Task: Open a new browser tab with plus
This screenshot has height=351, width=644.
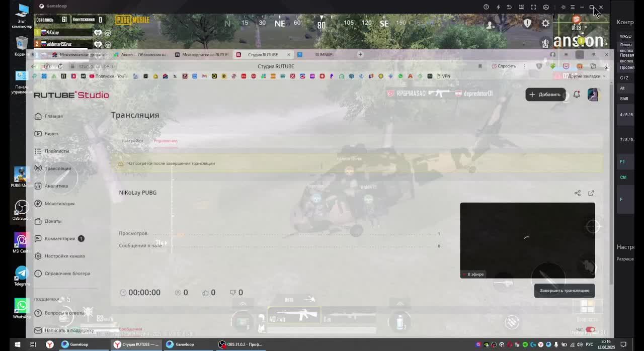Action: [360, 54]
